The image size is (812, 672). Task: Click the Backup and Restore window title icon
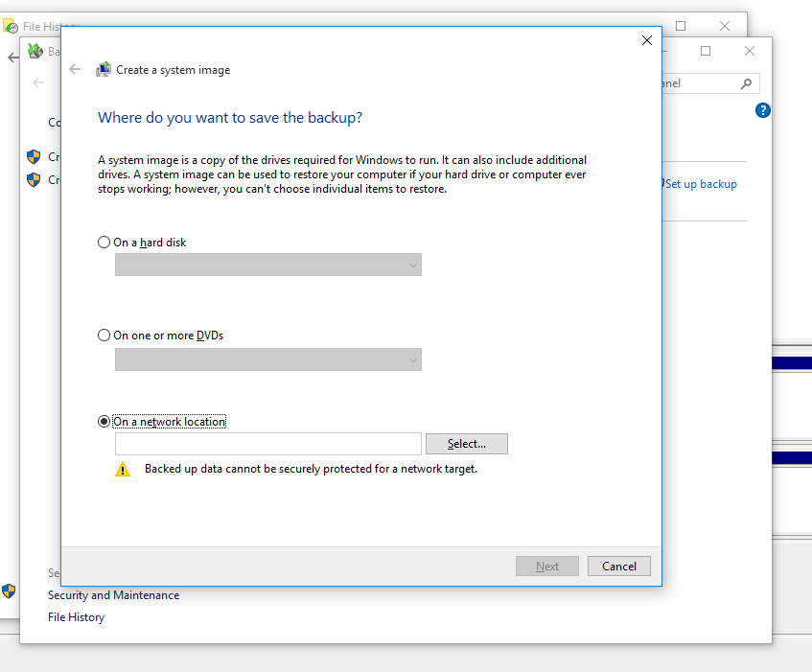click(35, 51)
